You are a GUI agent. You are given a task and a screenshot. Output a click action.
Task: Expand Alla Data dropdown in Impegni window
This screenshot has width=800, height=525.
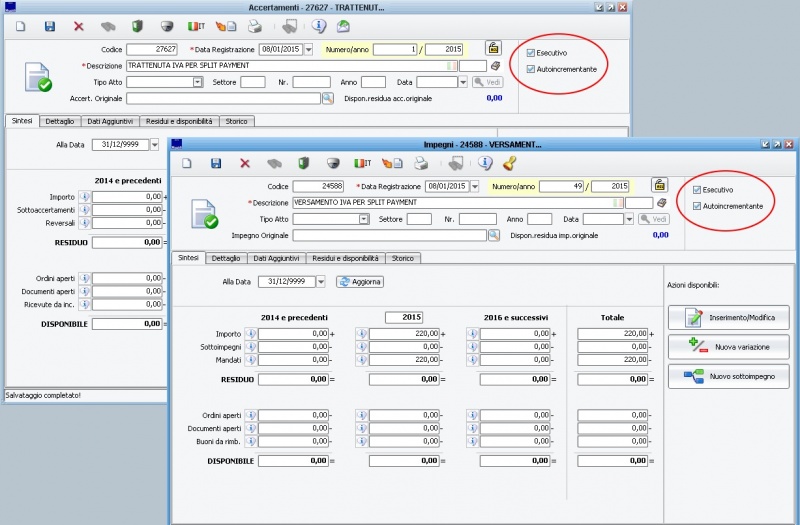tap(321, 282)
